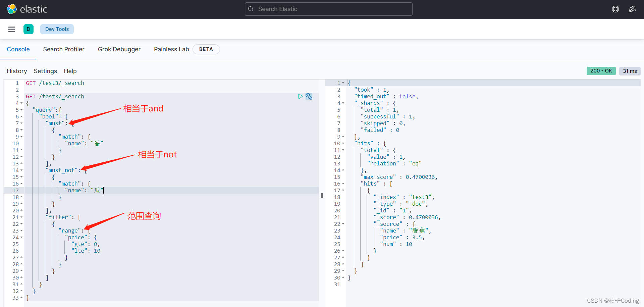Screen dimensions: 644x307
Task: Open the wrench request options icon
Action: point(309,96)
